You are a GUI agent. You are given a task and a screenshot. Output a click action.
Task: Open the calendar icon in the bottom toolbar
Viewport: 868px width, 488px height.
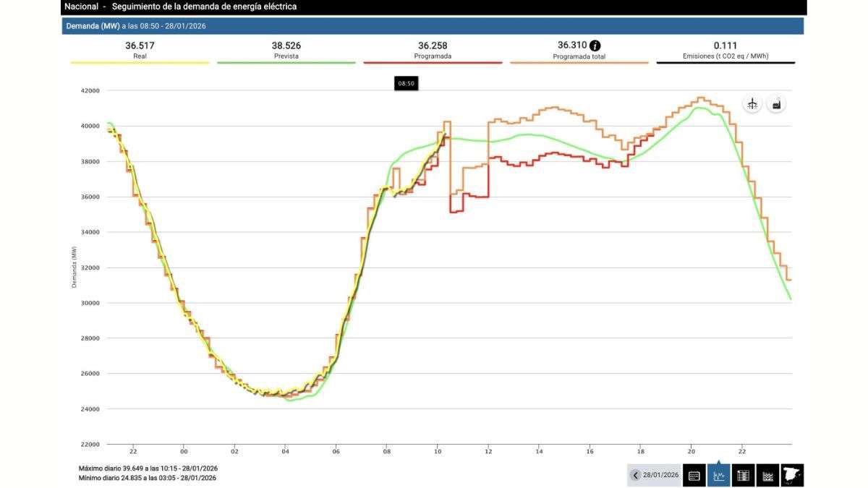[693, 475]
